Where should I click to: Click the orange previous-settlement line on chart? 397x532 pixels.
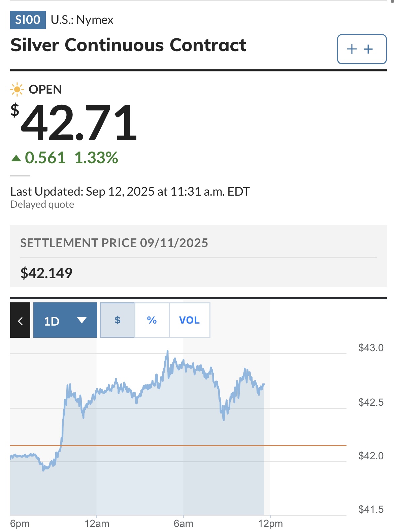click(x=178, y=445)
